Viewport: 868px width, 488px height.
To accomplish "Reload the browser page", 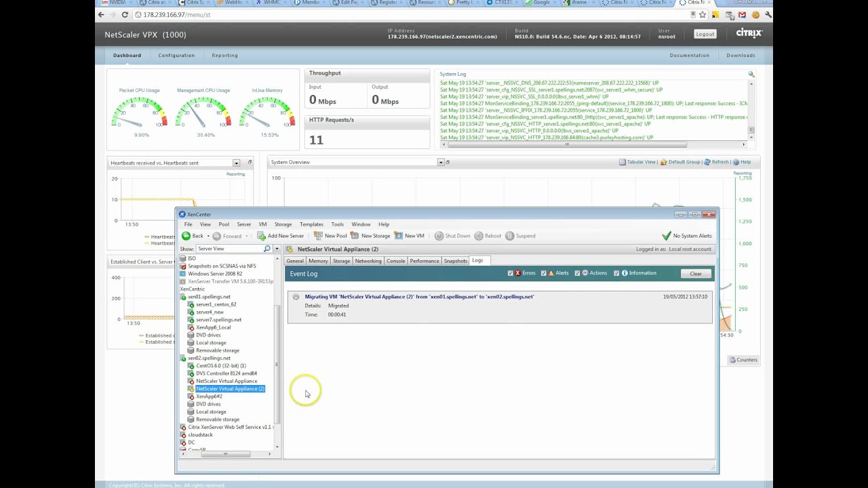I will coord(125,14).
